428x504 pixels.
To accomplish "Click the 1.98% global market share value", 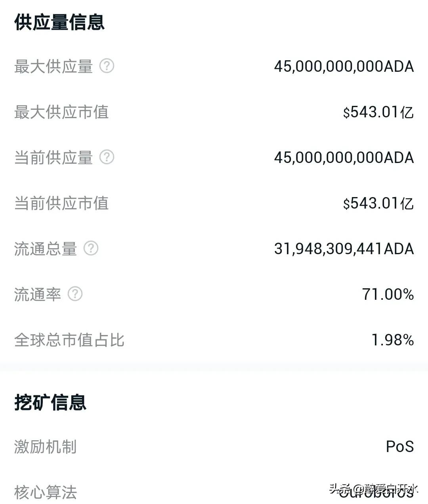I will pos(393,340).
